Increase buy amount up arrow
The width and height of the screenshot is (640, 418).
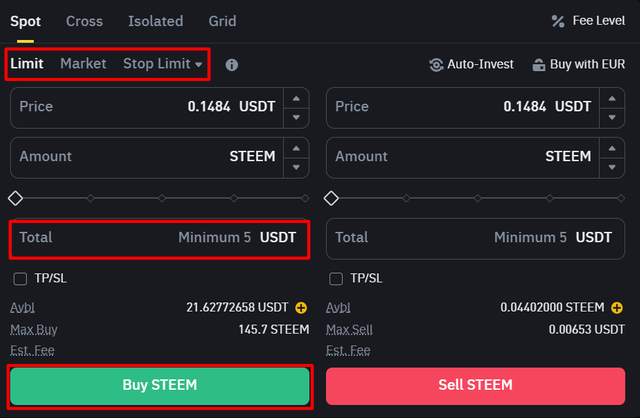click(x=296, y=148)
